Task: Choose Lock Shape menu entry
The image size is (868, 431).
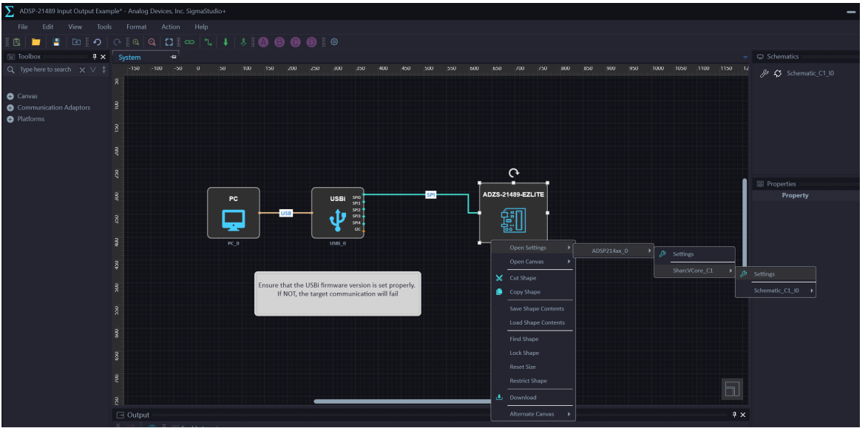Action: (x=534, y=353)
